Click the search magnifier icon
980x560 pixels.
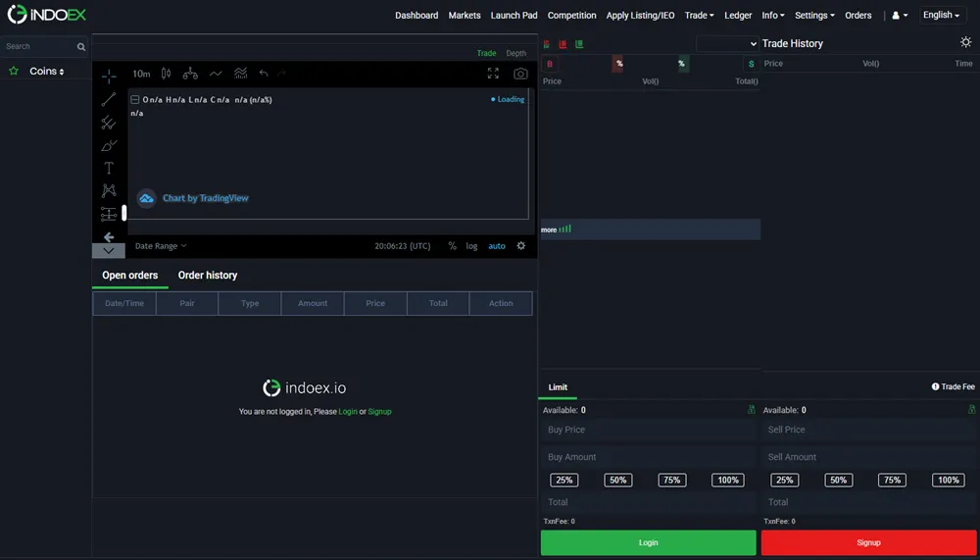coord(80,47)
